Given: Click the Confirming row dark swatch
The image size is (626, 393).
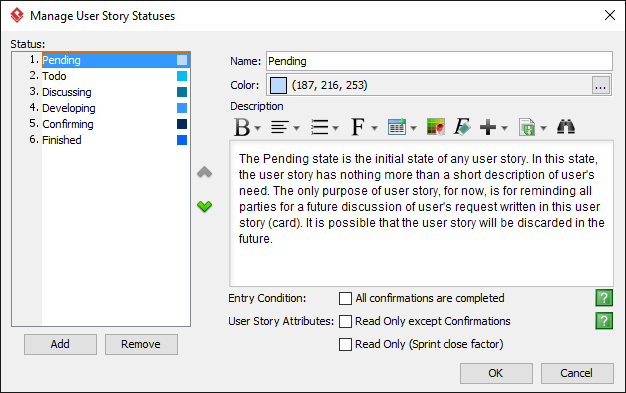Looking at the screenshot, I should click(x=182, y=124).
